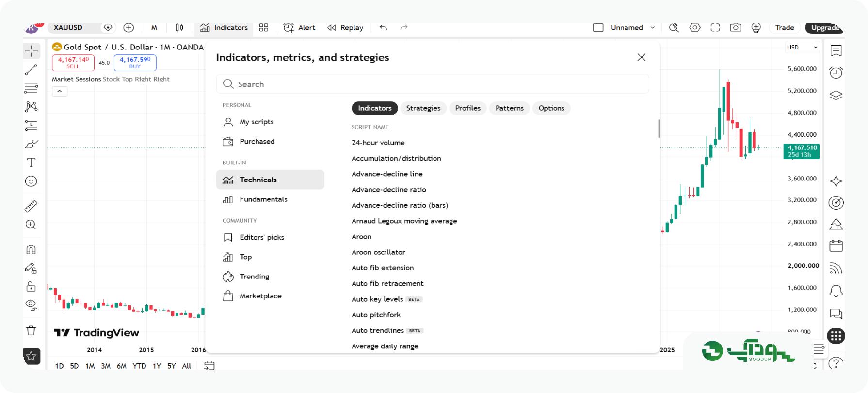Viewport: 868px width, 393px height.
Task: Switch to the Options tab
Action: click(x=551, y=108)
